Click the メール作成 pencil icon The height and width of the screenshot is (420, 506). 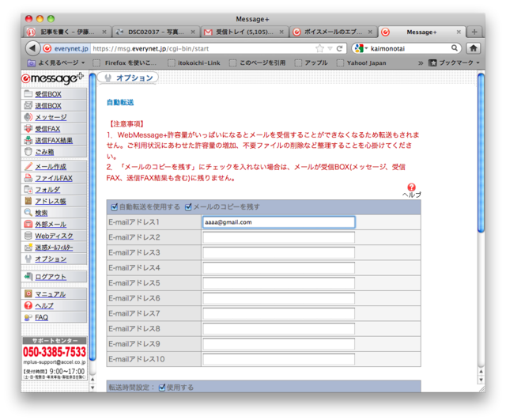point(28,166)
